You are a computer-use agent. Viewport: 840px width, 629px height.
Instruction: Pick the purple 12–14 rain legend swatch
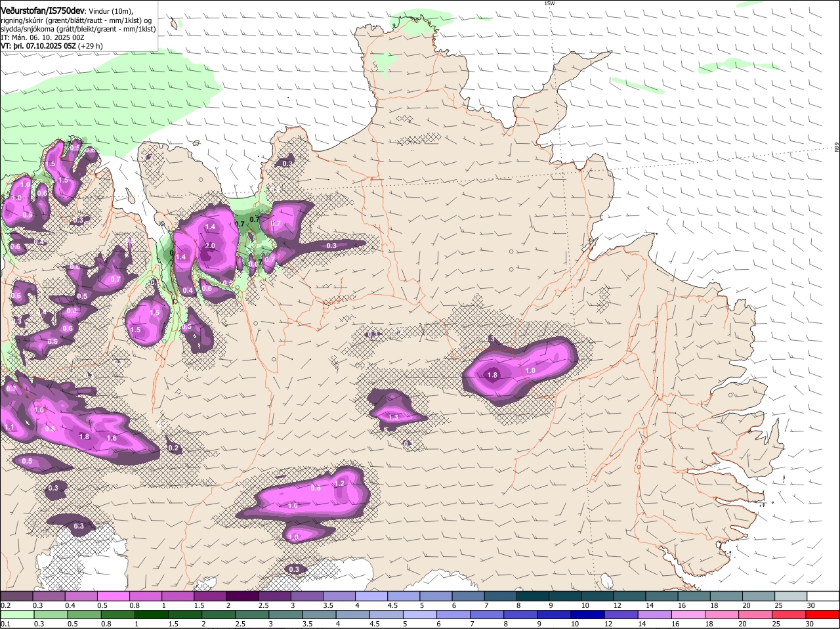pyautogui.click(x=620, y=615)
